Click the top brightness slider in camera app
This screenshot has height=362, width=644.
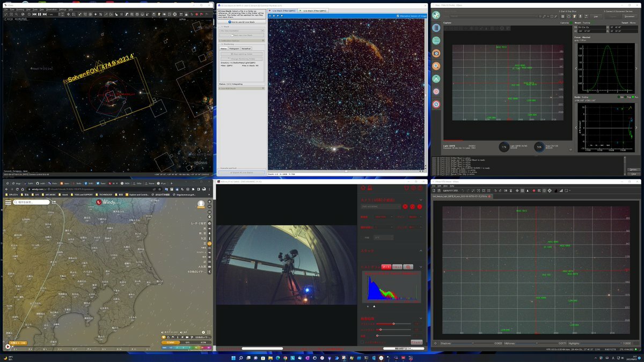coord(393,323)
